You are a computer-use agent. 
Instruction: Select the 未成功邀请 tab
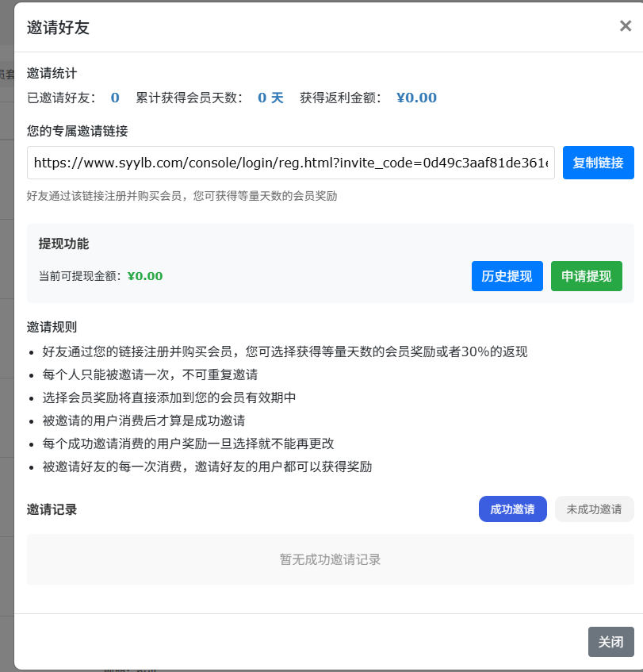(x=594, y=509)
